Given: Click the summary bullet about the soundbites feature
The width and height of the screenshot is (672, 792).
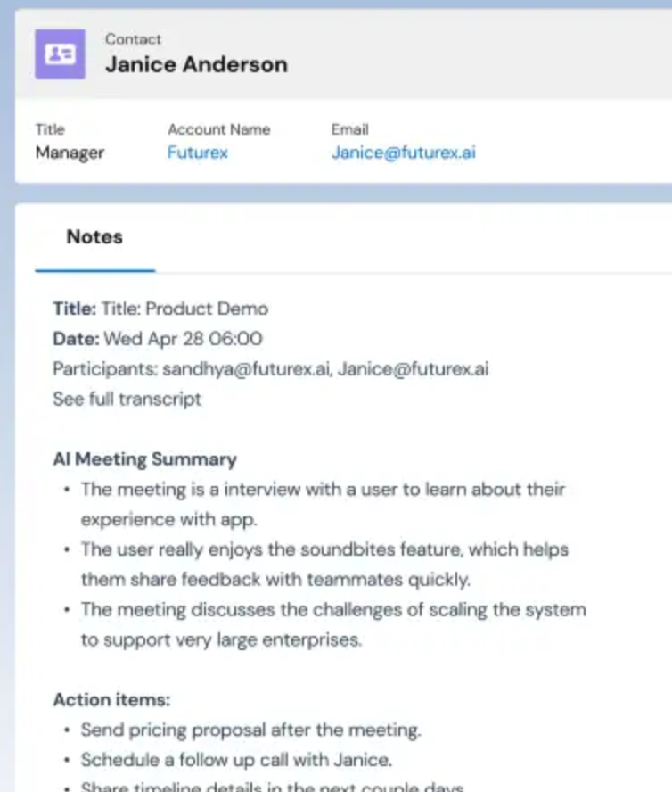Looking at the screenshot, I should point(324,565).
